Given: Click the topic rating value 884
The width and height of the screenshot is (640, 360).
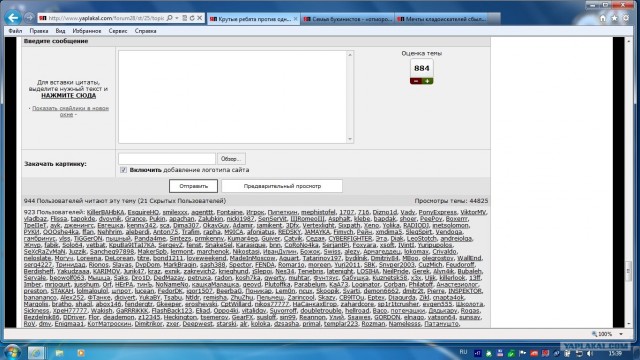Looking at the screenshot, I should pos(422,69).
